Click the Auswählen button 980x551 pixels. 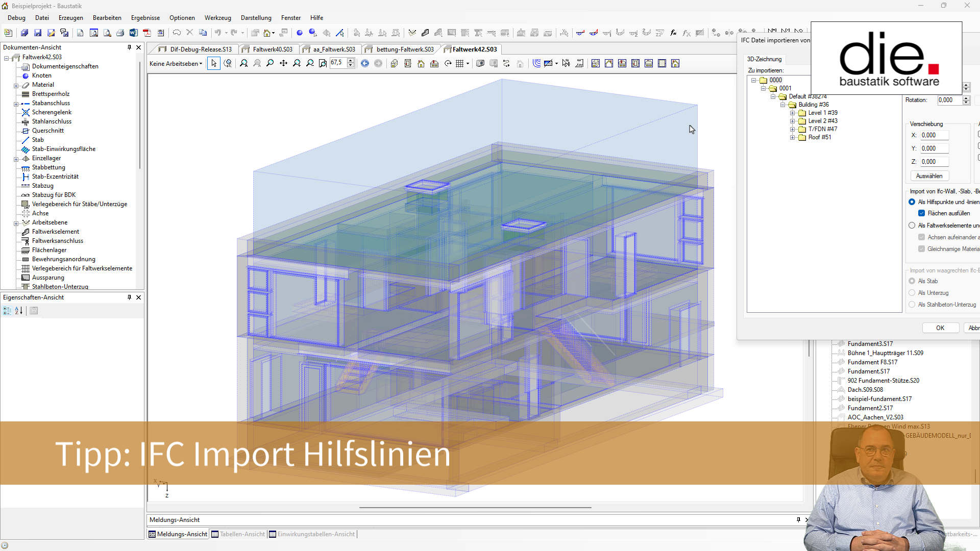(x=929, y=176)
